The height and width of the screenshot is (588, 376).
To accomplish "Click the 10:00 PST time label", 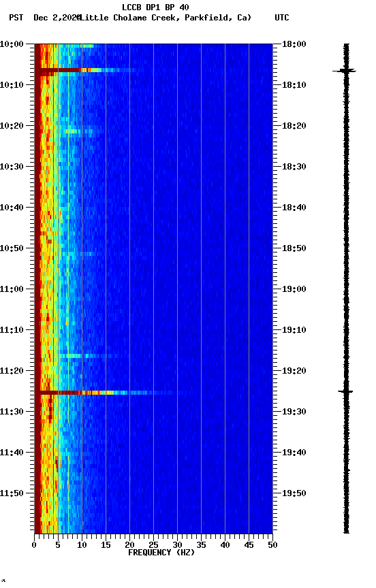I will [12, 44].
